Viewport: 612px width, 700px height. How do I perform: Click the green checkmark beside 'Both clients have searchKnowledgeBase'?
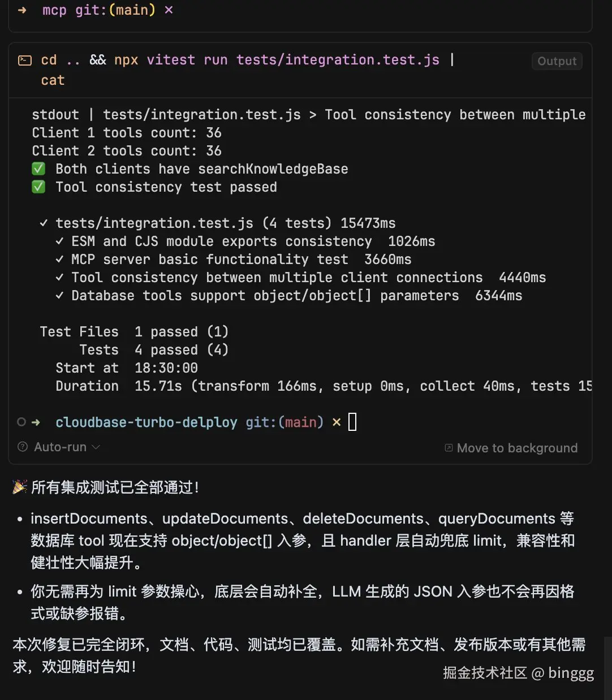38,169
